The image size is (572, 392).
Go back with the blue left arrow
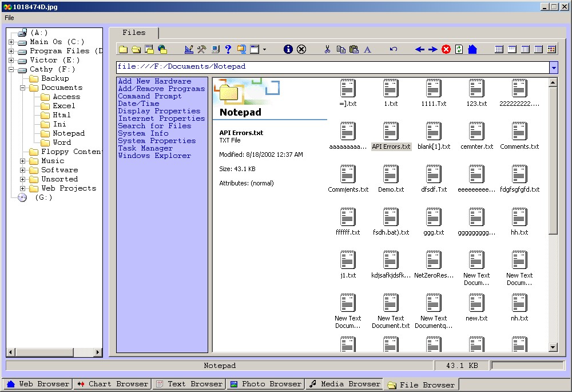tap(419, 49)
